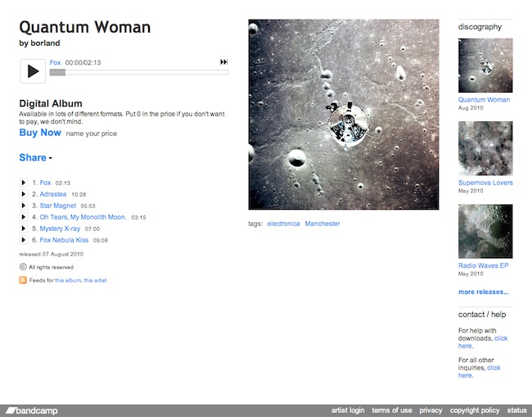The width and height of the screenshot is (532, 417).
Task: Open artist login in the footer
Action: click(x=348, y=410)
